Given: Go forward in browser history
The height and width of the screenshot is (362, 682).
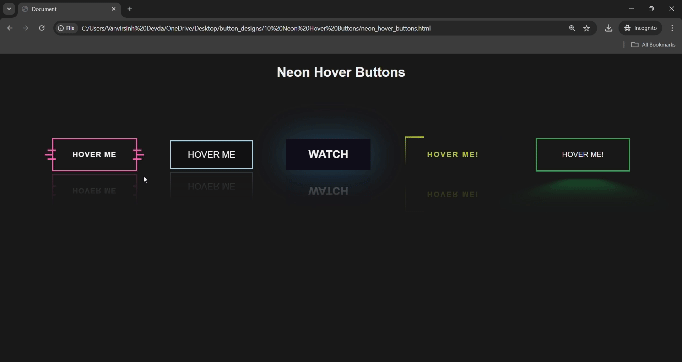Looking at the screenshot, I should 26,28.
